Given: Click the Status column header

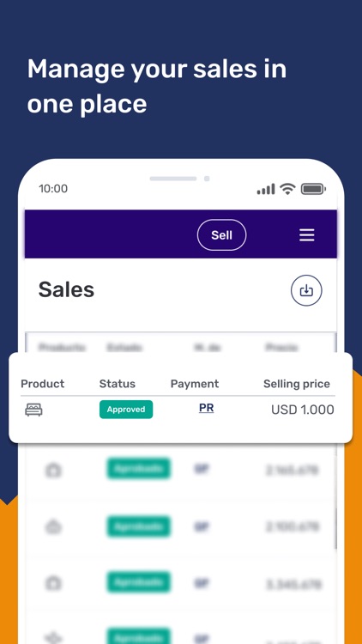Looking at the screenshot, I should 117,384.
